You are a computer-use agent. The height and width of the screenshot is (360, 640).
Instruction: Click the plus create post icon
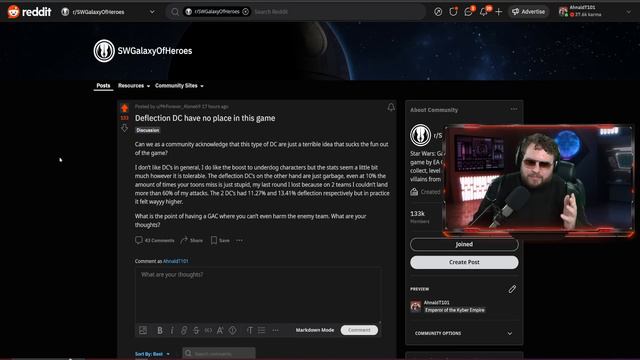tap(498, 12)
